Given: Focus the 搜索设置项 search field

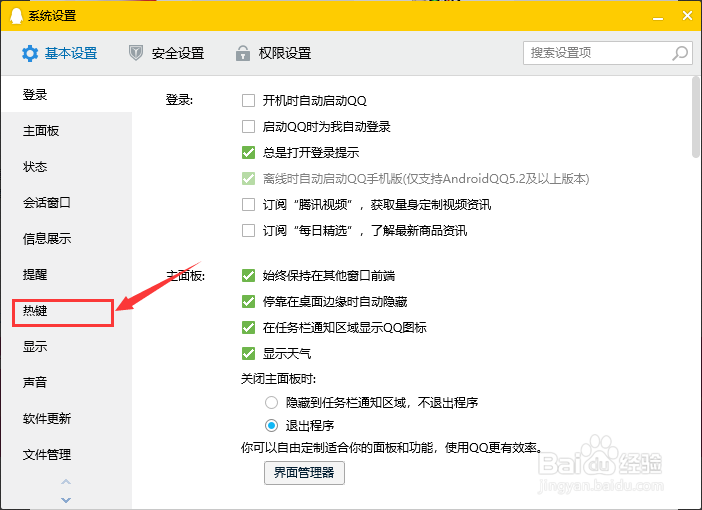Looking at the screenshot, I should coord(608,53).
